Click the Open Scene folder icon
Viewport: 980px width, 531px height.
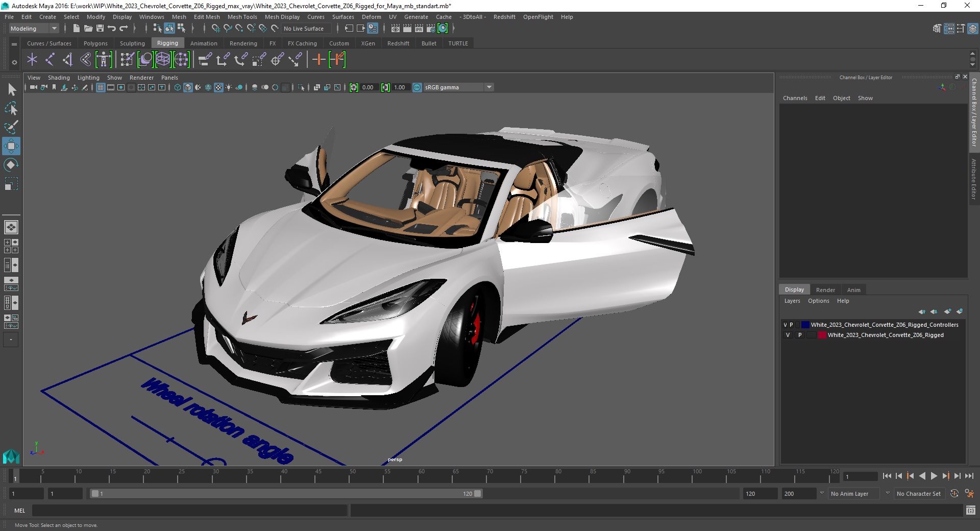point(88,29)
